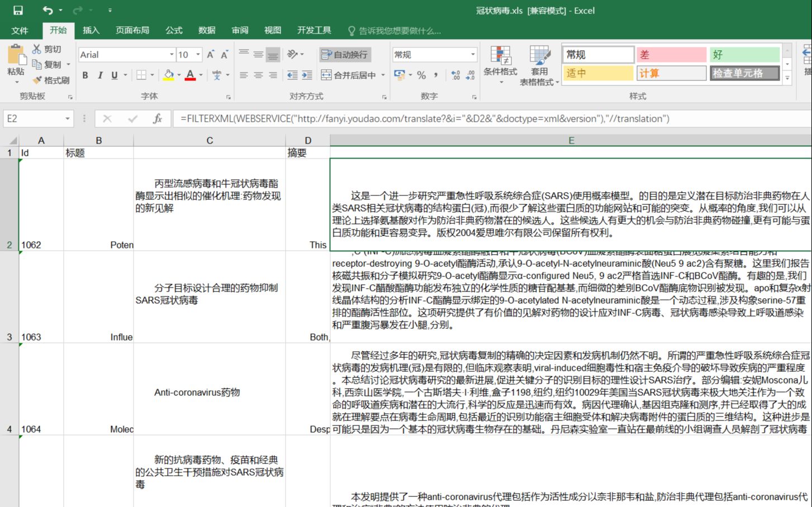Click the accounting number format icon

tap(399, 75)
